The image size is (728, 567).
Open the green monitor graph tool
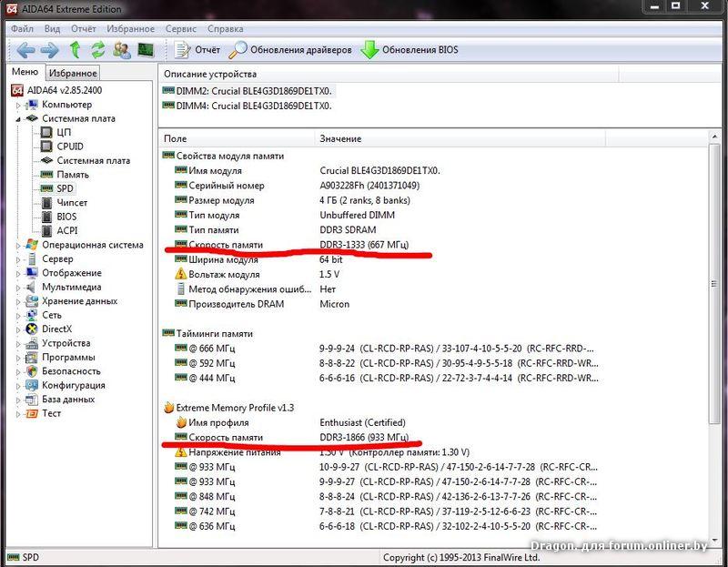[x=146, y=50]
